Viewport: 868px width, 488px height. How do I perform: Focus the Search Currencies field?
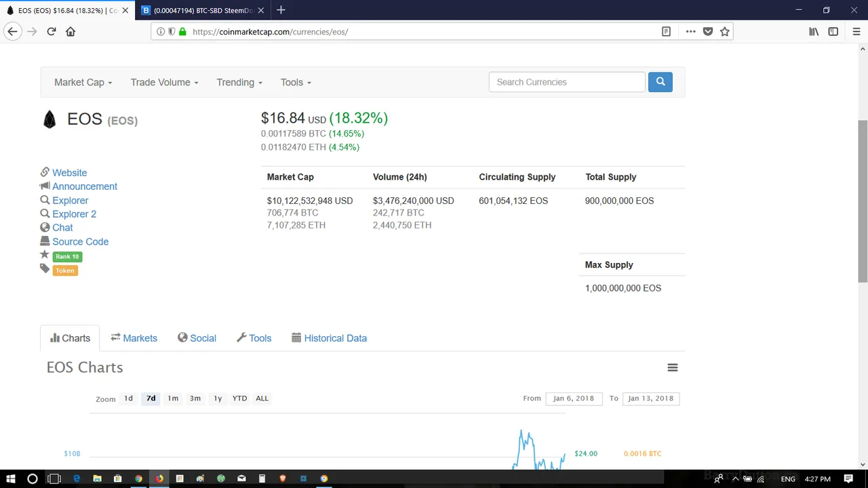coord(567,82)
